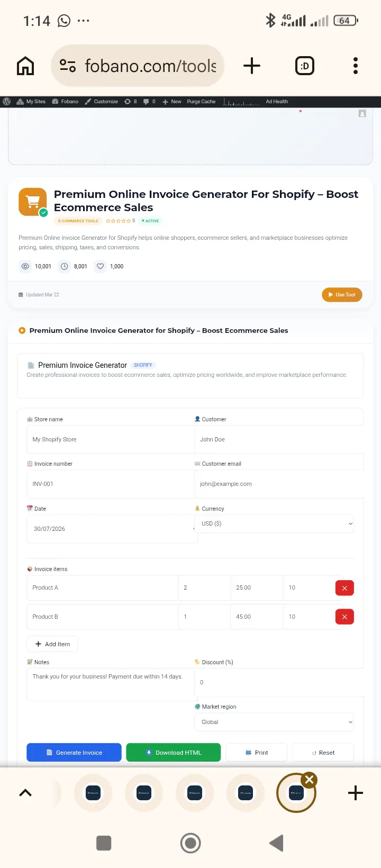Tap the fobano.com/tools URL text

pyautogui.click(x=151, y=66)
